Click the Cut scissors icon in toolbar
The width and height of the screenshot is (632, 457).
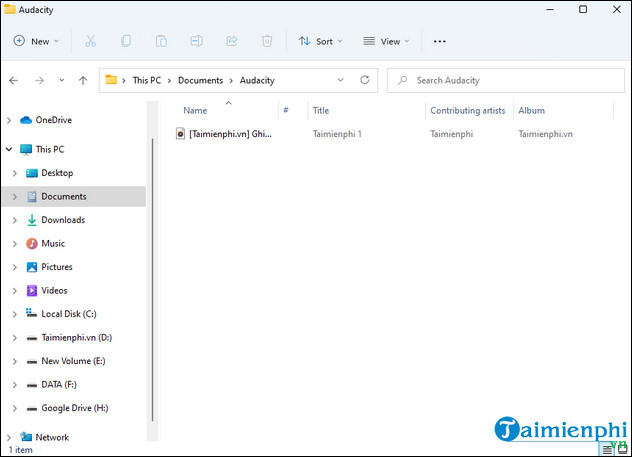click(91, 41)
